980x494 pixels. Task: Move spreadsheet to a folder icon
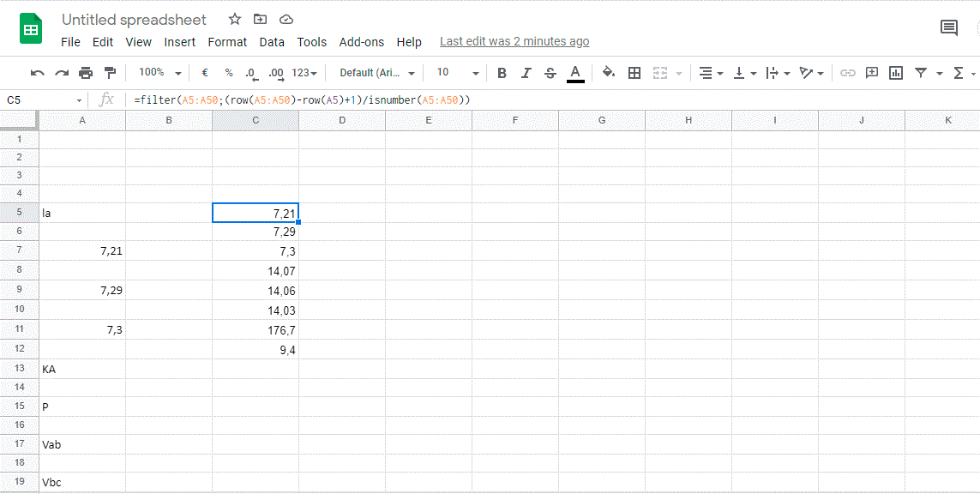click(x=260, y=20)
